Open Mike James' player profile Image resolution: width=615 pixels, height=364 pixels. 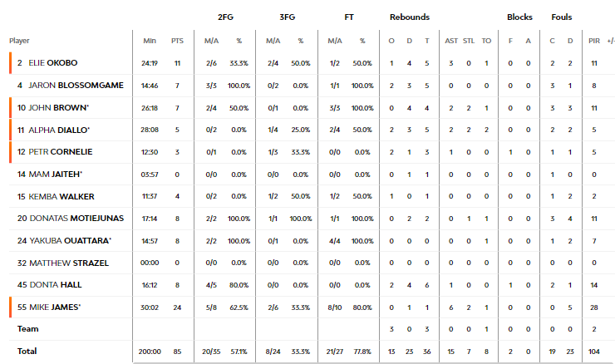(55, 307)
